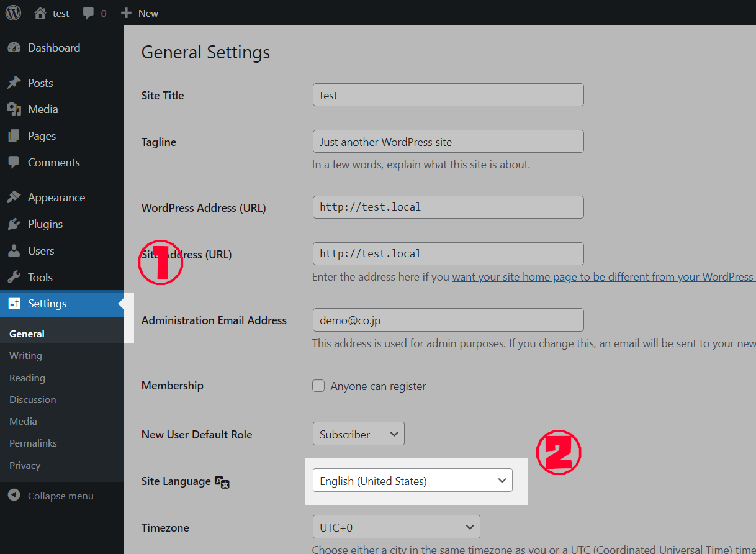Open the comments bubble icon in admin bar
Viewport: 756px width, 554px height.
[x=88, y=13]
